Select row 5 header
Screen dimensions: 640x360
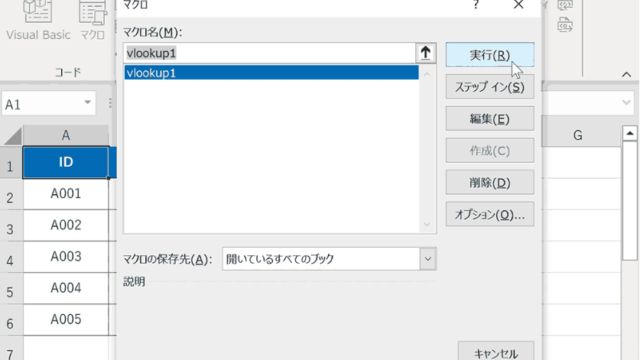[x=10, y=289]
